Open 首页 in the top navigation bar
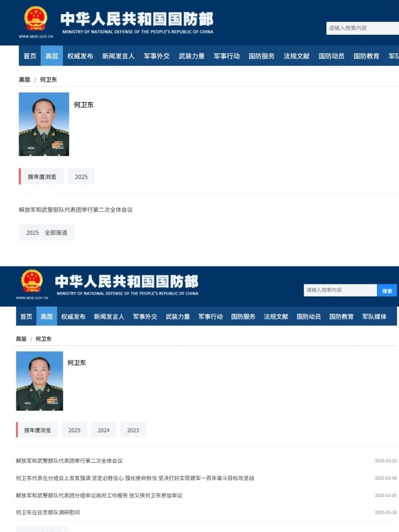 click(x=29, y=56)
